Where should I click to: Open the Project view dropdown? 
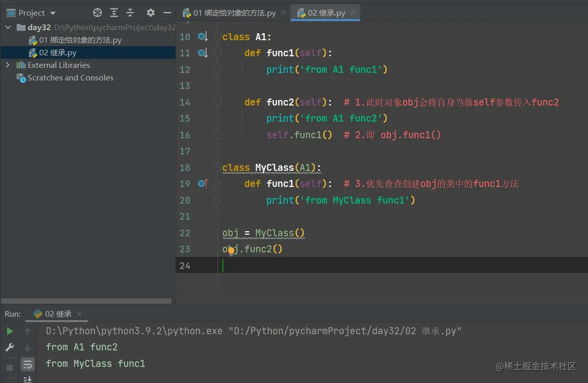point(52,13)
